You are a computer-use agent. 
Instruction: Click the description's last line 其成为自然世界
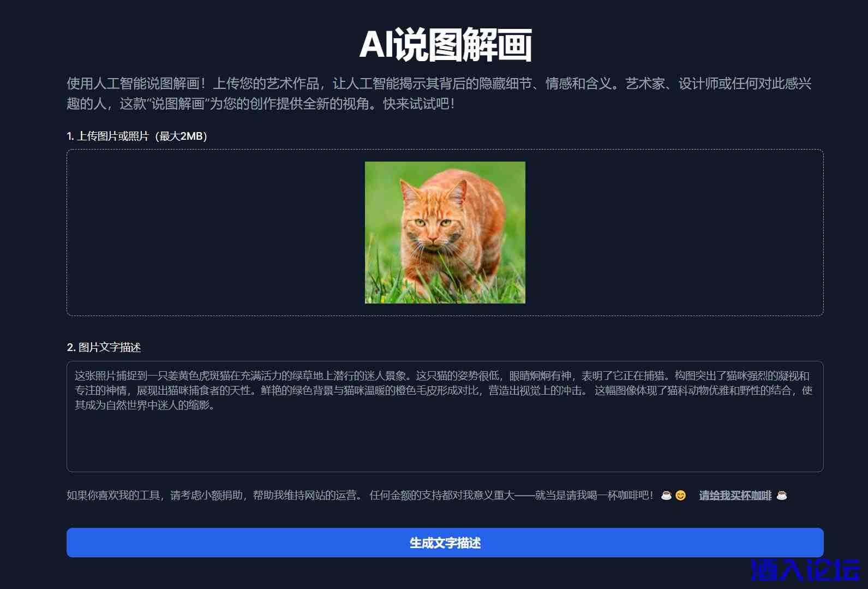click(145, 405)
